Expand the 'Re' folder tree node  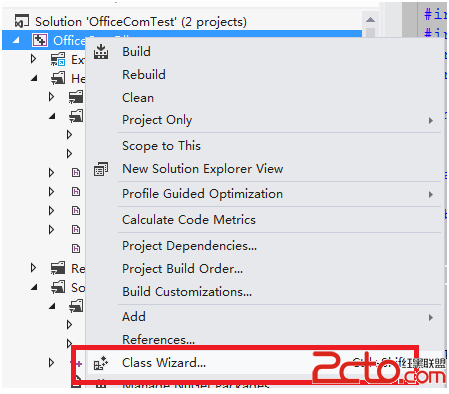(x=33, y=268)
